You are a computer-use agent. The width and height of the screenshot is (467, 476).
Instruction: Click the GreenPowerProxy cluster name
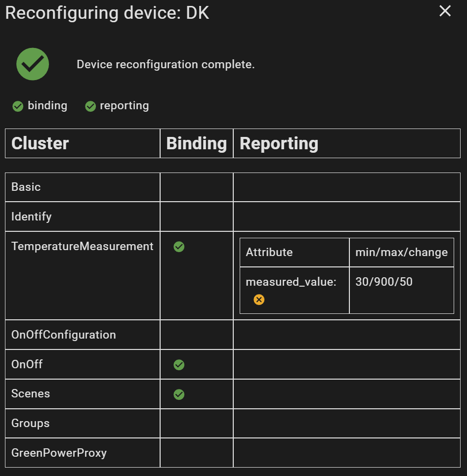click(x=59, y=453)
